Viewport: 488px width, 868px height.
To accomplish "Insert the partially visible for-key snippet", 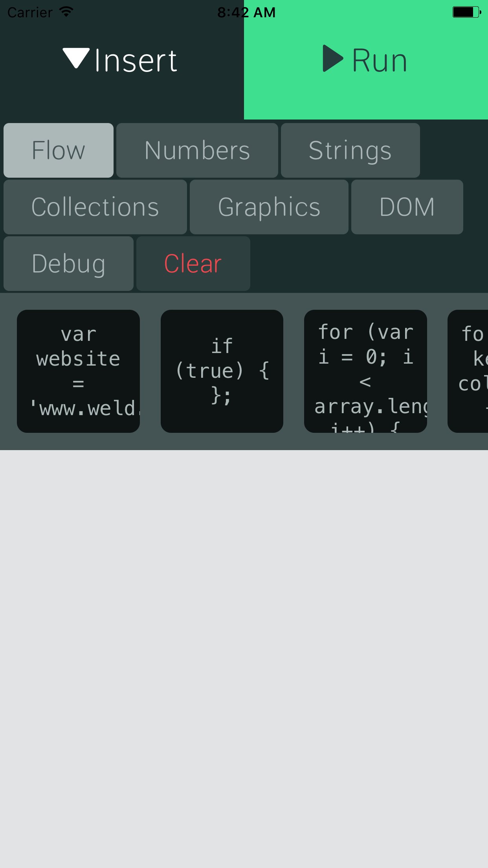I will tap(468, 371).
